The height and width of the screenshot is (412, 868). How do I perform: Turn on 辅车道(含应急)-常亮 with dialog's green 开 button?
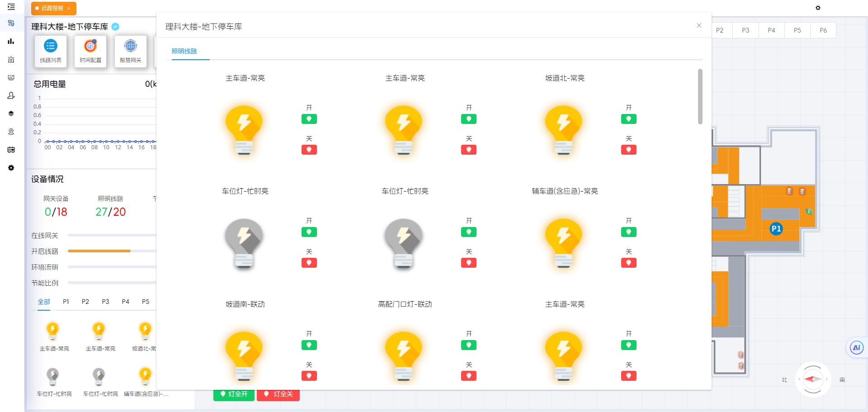click(x=628, y=232)
